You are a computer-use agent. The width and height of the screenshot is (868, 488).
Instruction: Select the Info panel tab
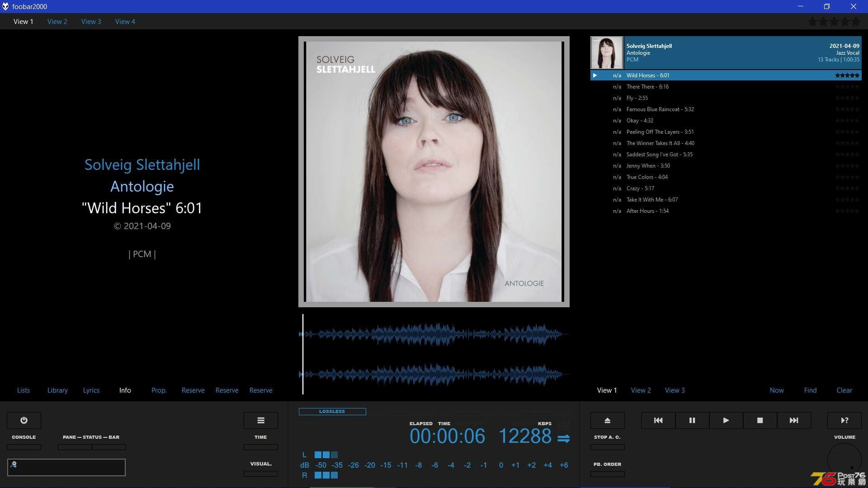(125, 390)
